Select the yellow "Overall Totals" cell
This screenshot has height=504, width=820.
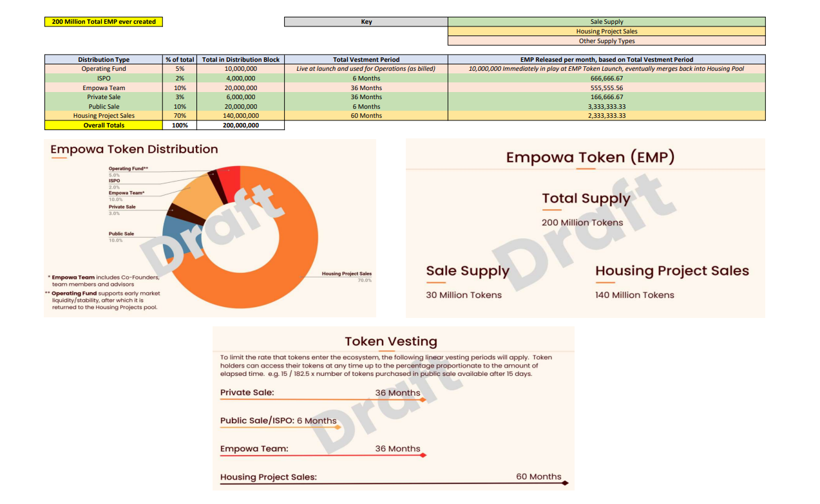pyautogui.click(x=104, y=126)
